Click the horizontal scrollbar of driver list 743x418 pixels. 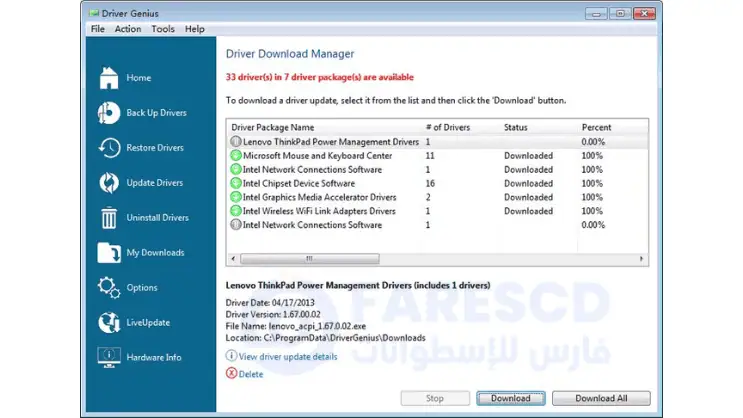click(400, 259)
